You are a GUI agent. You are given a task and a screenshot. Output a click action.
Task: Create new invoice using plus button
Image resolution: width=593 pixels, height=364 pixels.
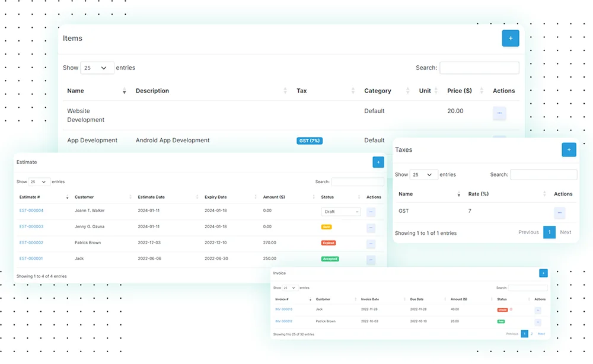pyautogui.click(x=543, y=273)
